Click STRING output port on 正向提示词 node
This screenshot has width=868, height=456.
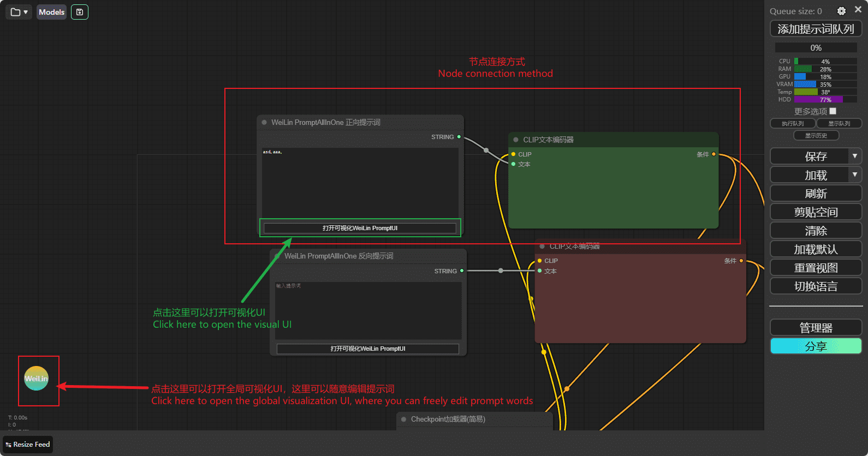click(459, 137)
